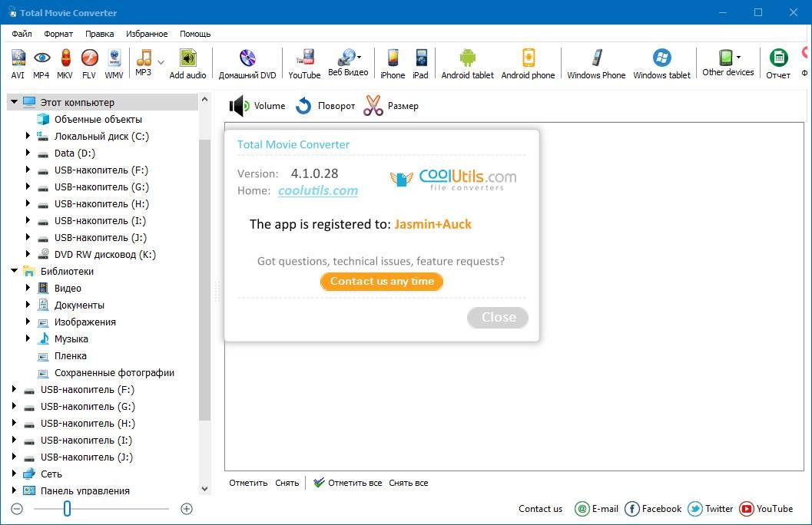Expand the Видео library
This screenshot has width=812, height=525.
coord(28,288)
